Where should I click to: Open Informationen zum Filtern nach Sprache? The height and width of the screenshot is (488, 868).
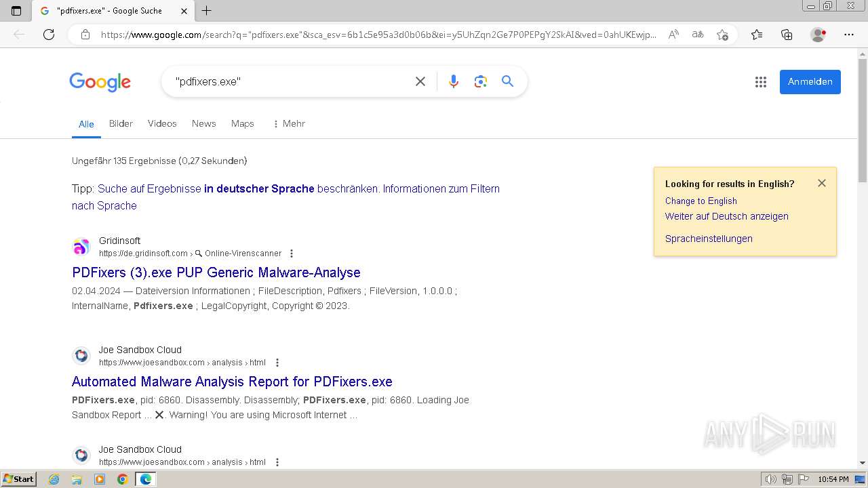point(285,197)
